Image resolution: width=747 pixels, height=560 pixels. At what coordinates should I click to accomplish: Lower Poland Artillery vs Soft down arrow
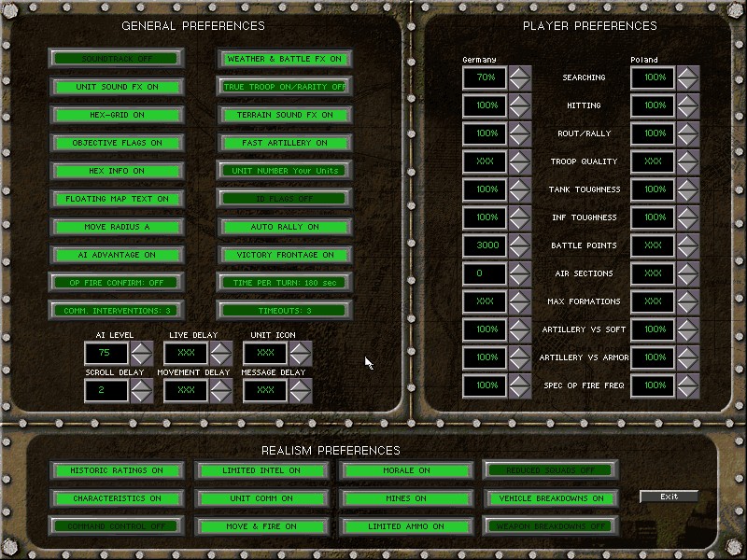688,336
